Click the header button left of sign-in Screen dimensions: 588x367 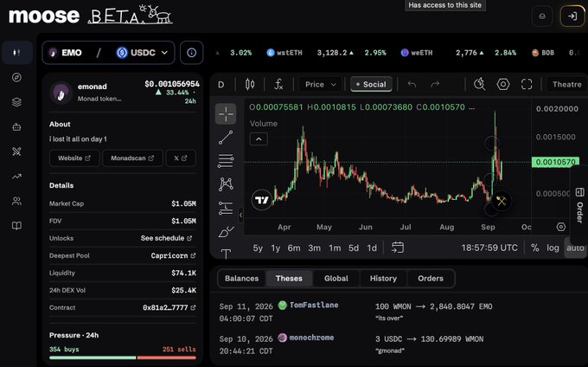pos(542,16)
